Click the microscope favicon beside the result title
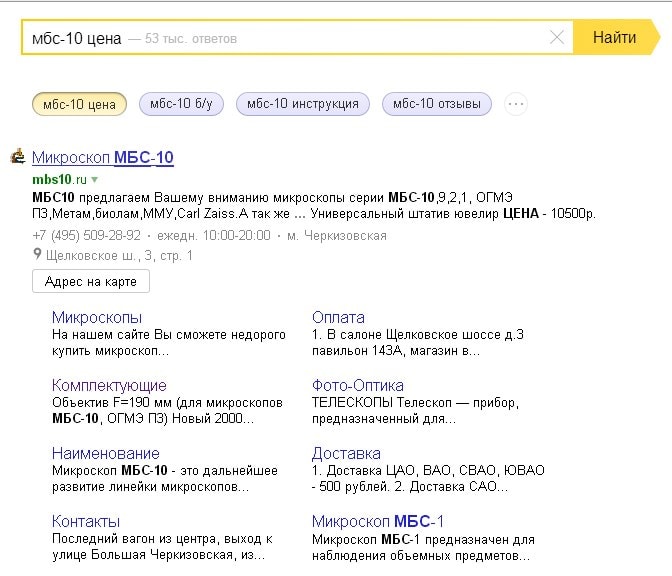 click(x=18, y=156)
